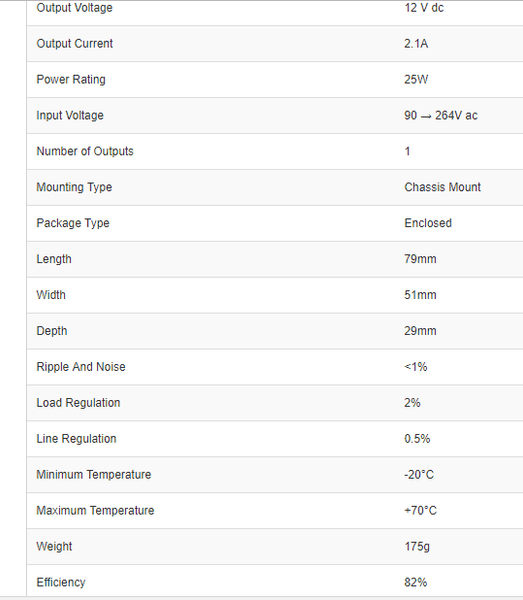Select the 25W power rating value
Screen dimensions: 523x600
pyautogui.click(x=416, y=80)
